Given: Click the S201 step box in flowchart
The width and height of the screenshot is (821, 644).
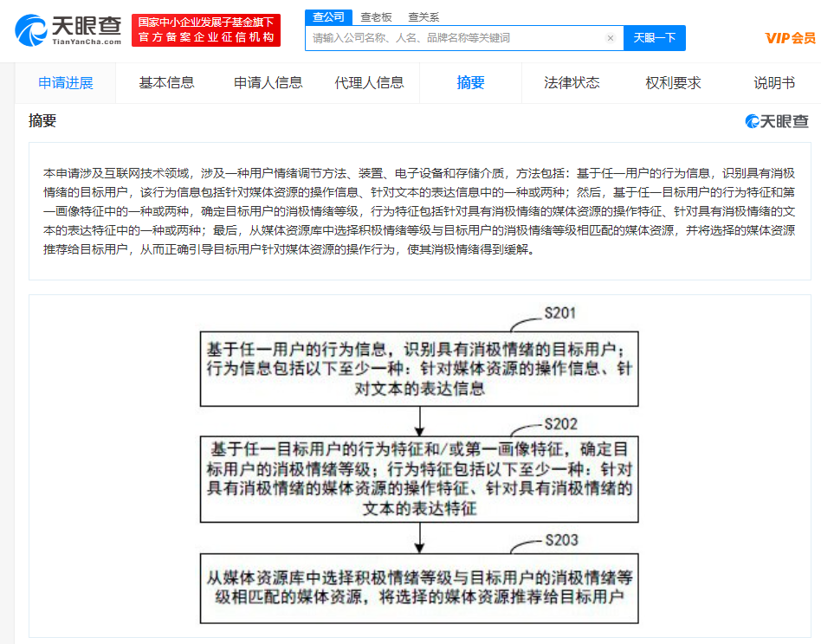Looking at the screenshot, I should tap(419, 369).
